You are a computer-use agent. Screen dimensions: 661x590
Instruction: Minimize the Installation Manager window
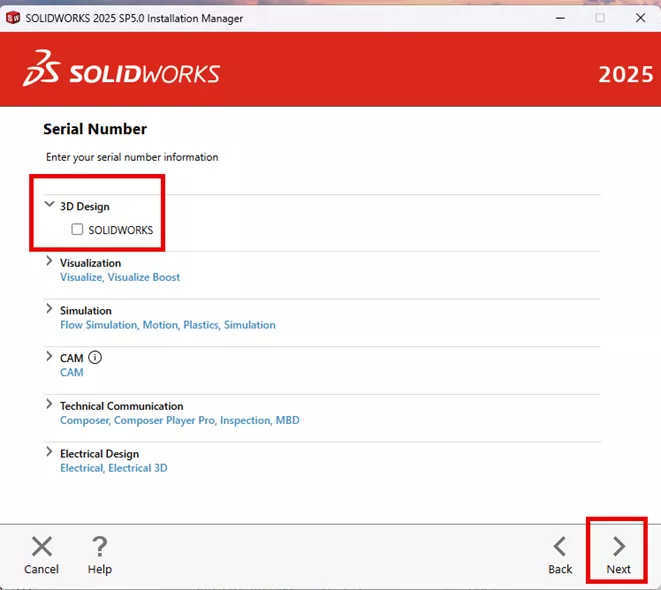pyautogui.click(x=560, y=18)
